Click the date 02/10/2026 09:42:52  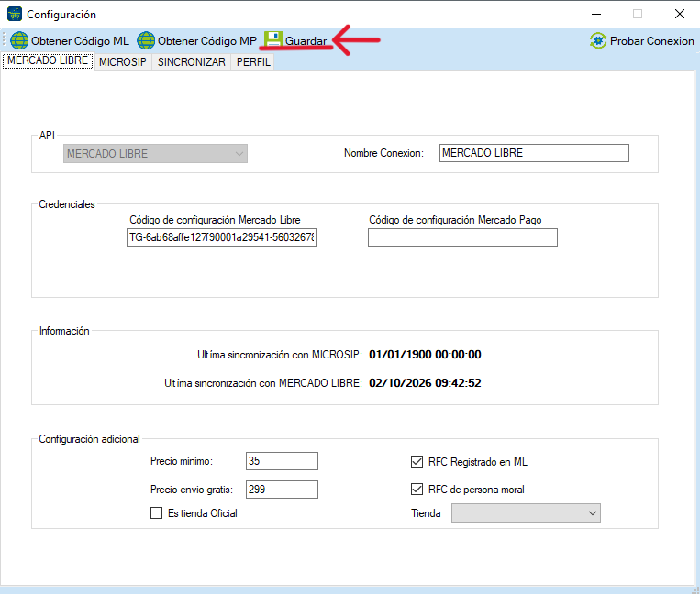(425, 382)
